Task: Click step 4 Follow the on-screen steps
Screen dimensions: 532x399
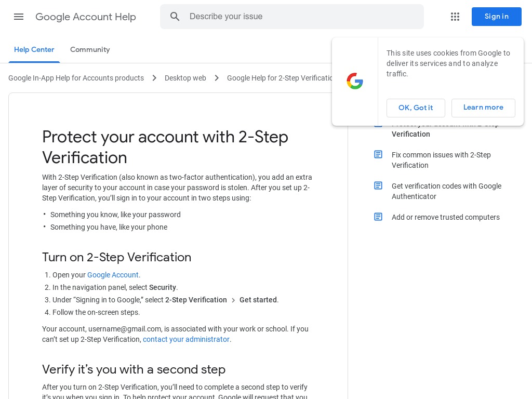Action: click(96, 312)
